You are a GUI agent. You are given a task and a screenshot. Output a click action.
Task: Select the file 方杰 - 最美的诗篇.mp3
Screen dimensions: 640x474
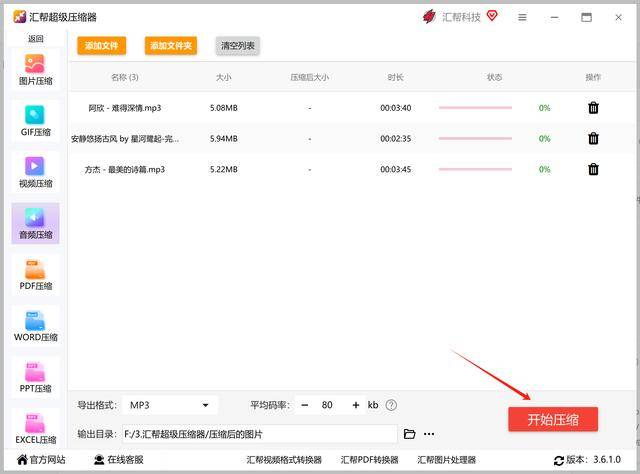point(125,169)
